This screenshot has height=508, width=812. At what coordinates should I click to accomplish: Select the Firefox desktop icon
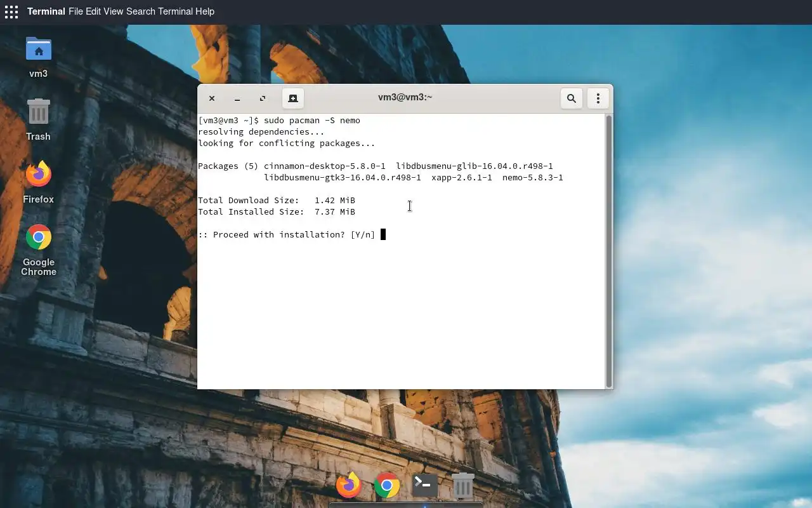pyautogui.click(x=38, y=182)
